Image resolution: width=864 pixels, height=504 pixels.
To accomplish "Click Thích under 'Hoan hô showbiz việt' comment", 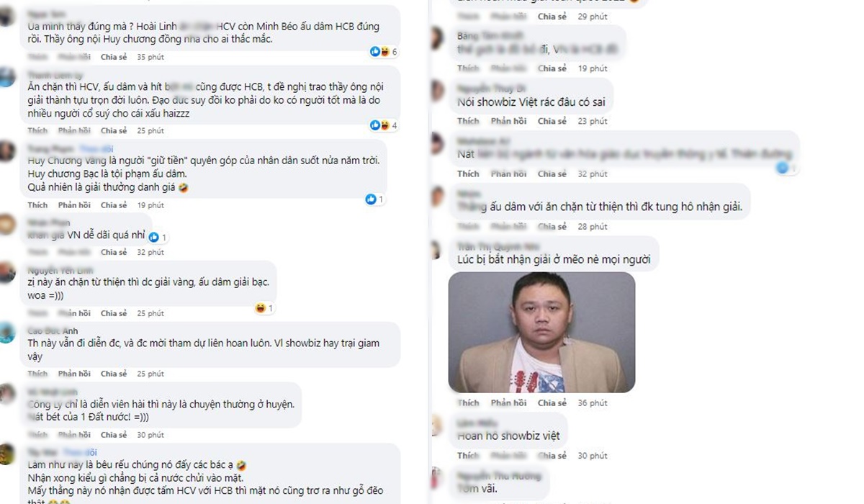I will [468, 455].
